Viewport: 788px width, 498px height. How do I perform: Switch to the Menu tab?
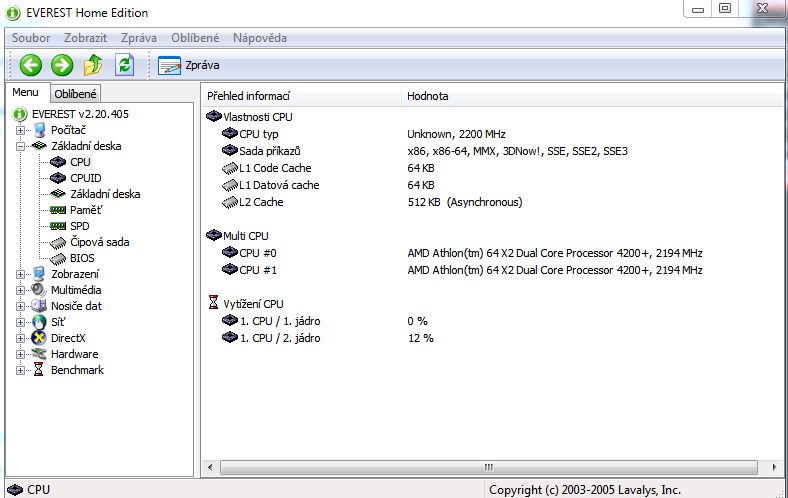coord(26,92)
